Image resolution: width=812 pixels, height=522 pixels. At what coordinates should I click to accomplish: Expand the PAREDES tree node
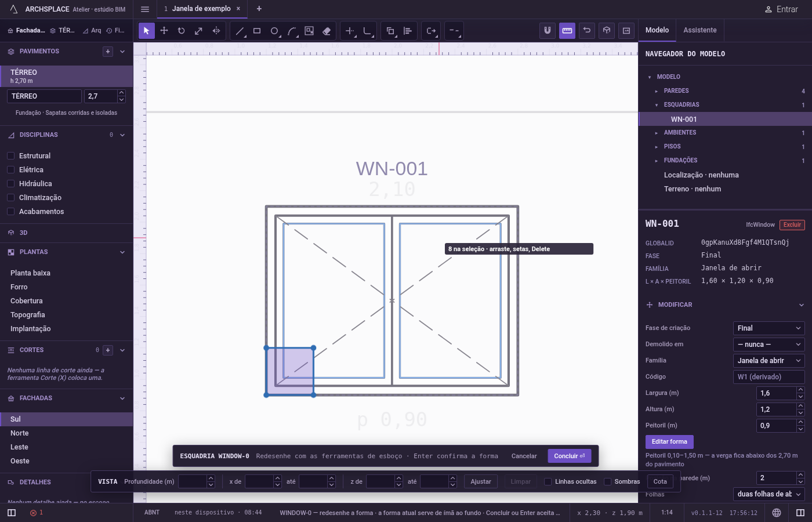[657, 91]
